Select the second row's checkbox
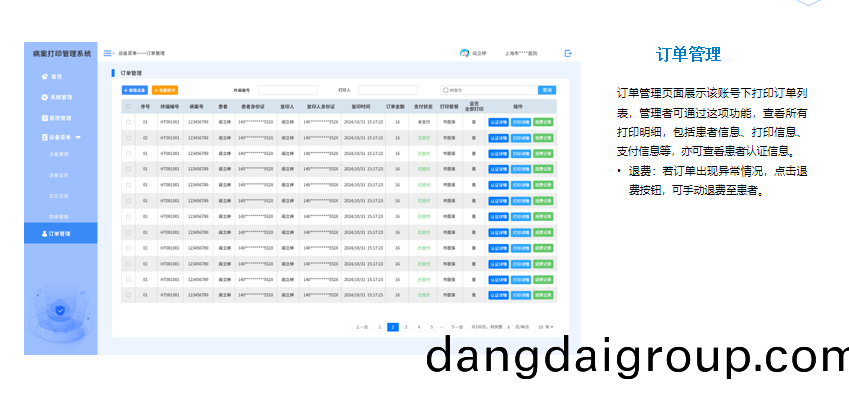Image resolution: width=849 pixels, height=401 pixels. (128, 137)
